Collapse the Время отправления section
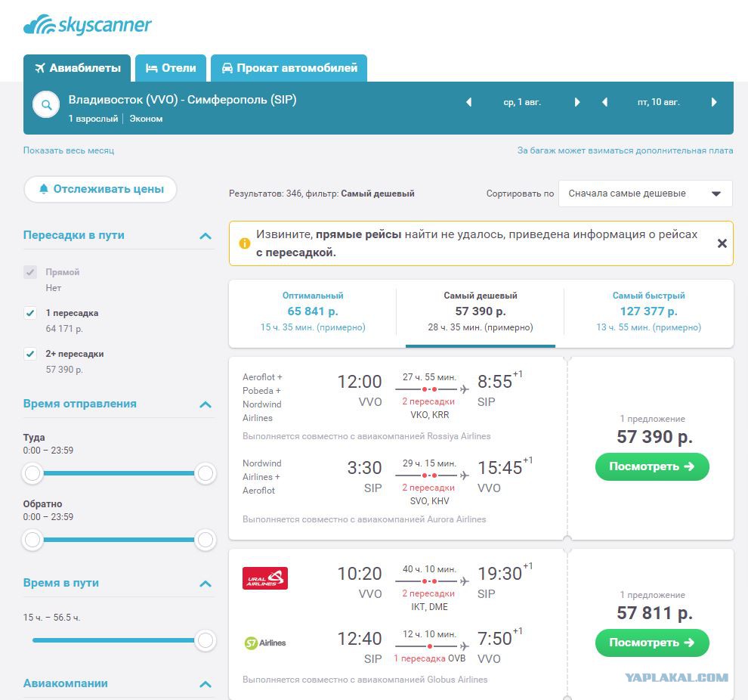Screen dimensions: 748x700 coord(205,404)
